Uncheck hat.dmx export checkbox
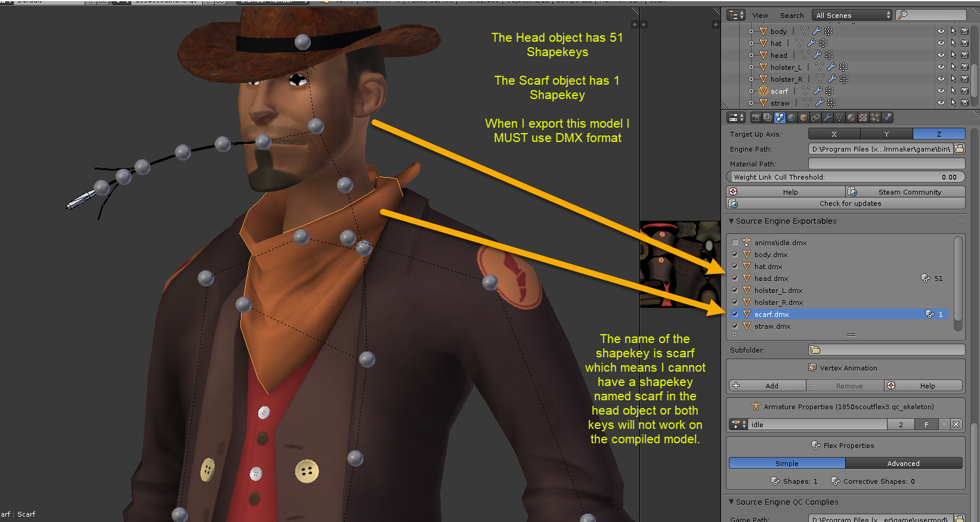This screenshot has height=522, width=980. [x=735, y=267]
